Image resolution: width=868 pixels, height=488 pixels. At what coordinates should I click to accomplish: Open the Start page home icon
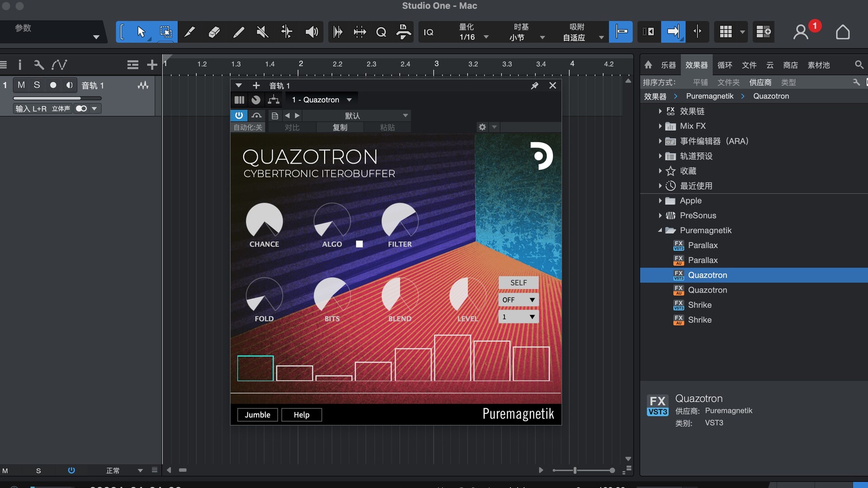coord(843,32)
